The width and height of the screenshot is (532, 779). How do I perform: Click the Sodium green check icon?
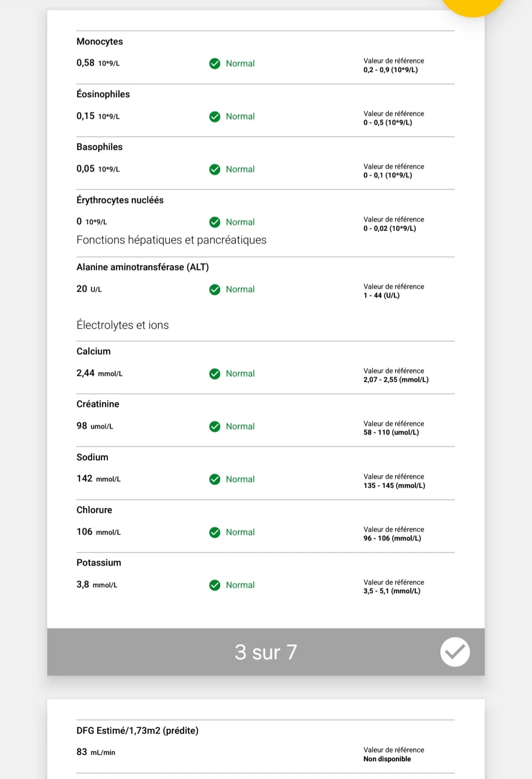pyautogui.click(x=215, y=479)
